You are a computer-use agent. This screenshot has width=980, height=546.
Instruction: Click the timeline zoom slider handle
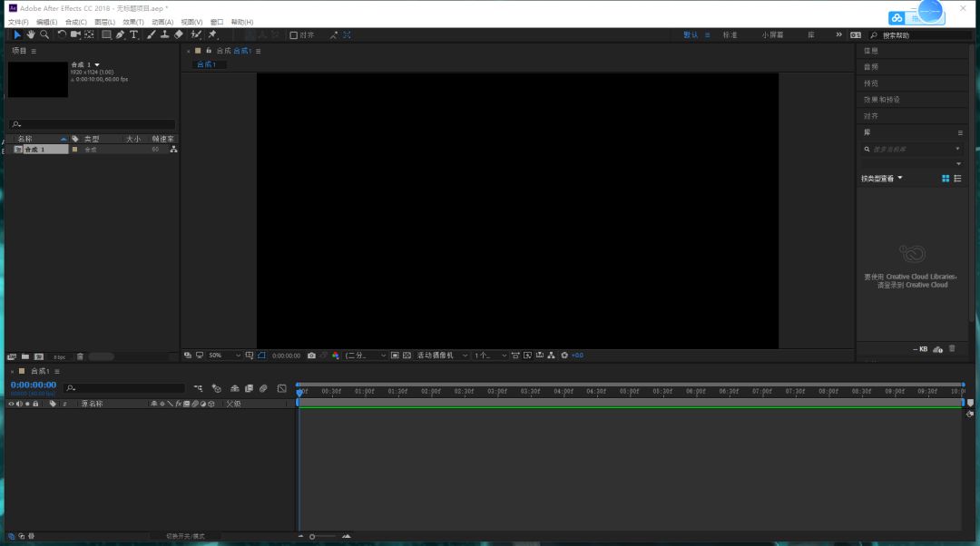click(x=312, y=537)
